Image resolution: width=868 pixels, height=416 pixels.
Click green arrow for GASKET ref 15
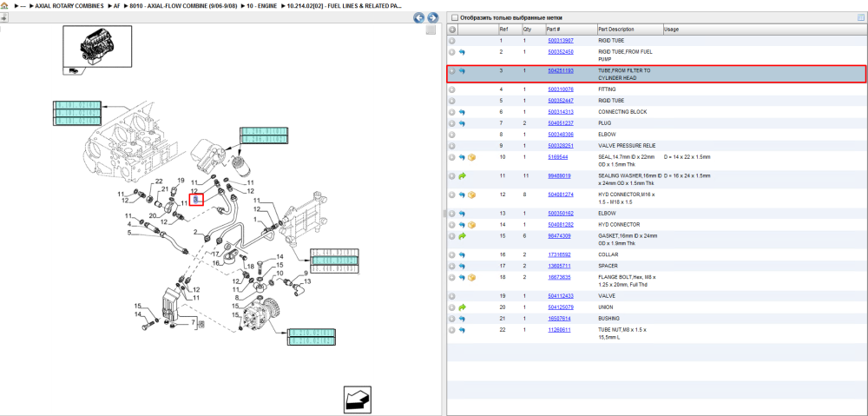[462, 236]
